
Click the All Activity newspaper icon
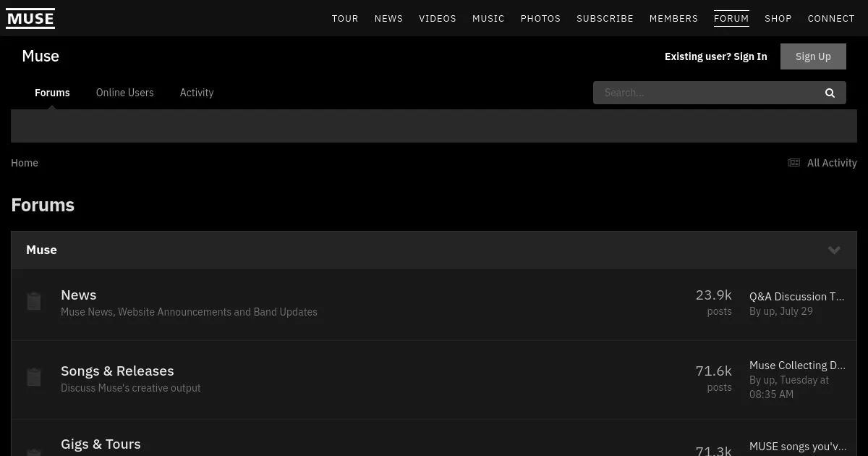coord(794,163)
